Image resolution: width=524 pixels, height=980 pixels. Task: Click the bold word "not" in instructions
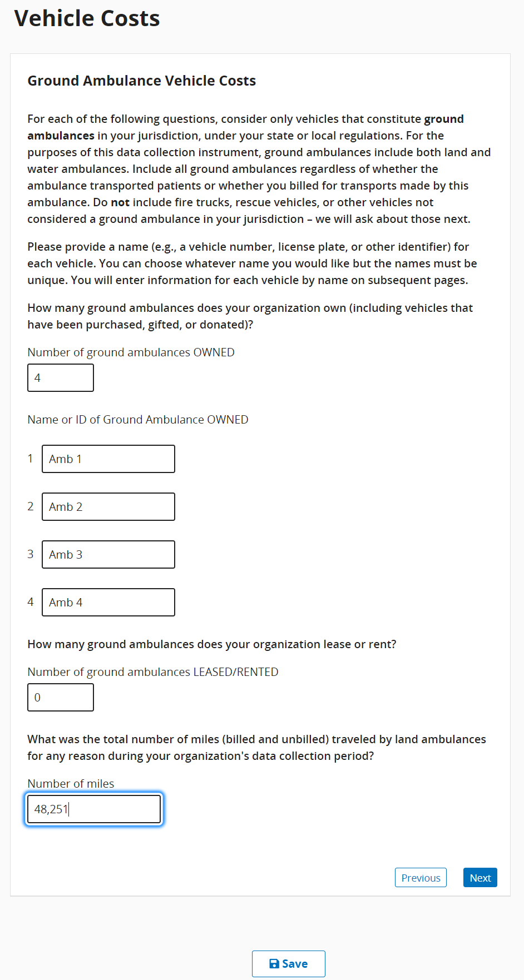pyautogui.click(x=120, y=202)
